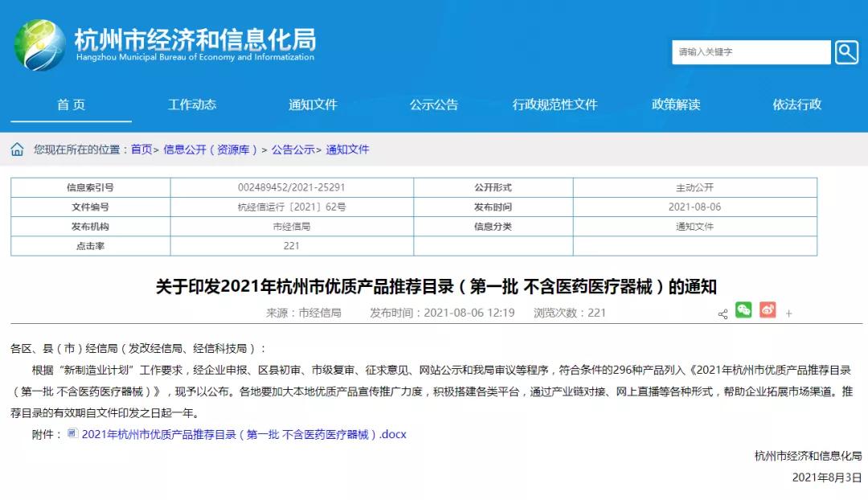
Task: Share the article to Weibo
Action: (x=768, y=310)
